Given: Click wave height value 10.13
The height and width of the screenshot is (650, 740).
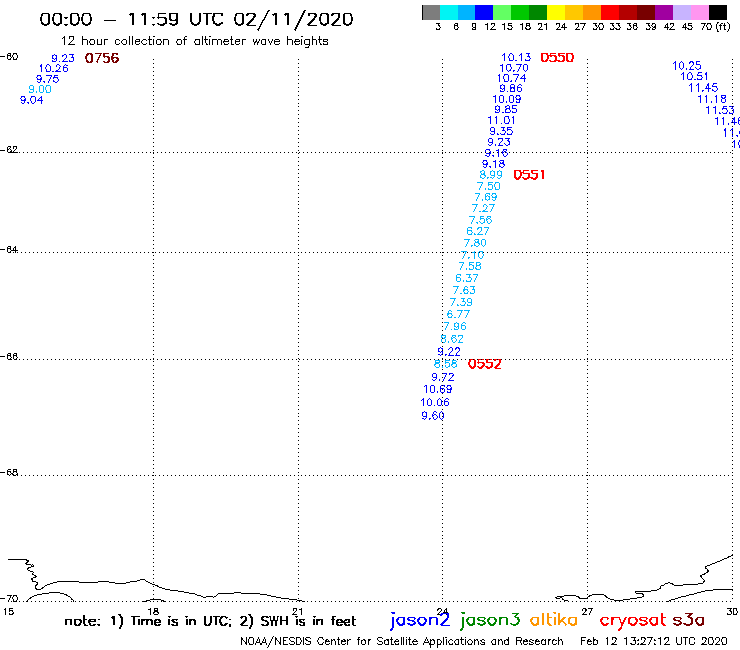Looking at the screenshot, I should point(516,57).
